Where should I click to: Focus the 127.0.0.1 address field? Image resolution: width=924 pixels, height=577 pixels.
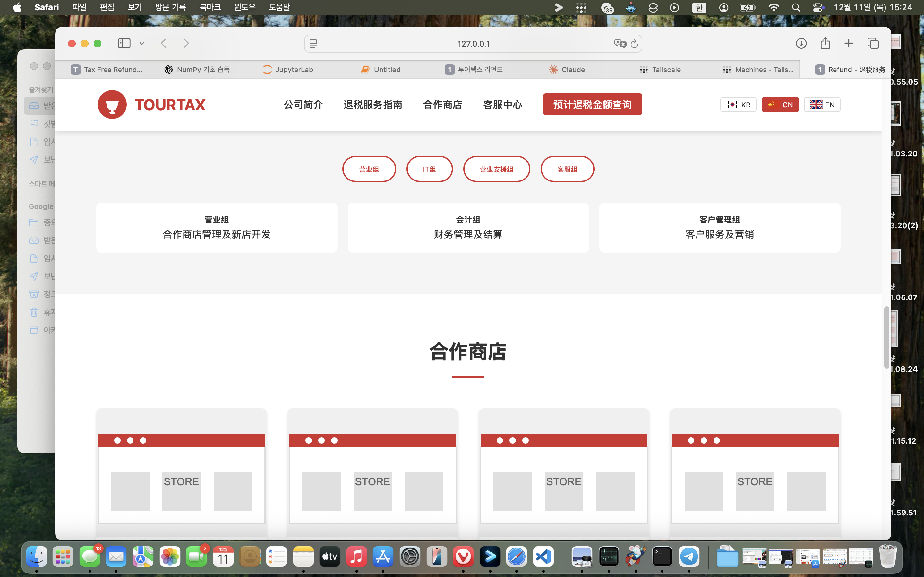pyautogui.click(x=473, y=44)
